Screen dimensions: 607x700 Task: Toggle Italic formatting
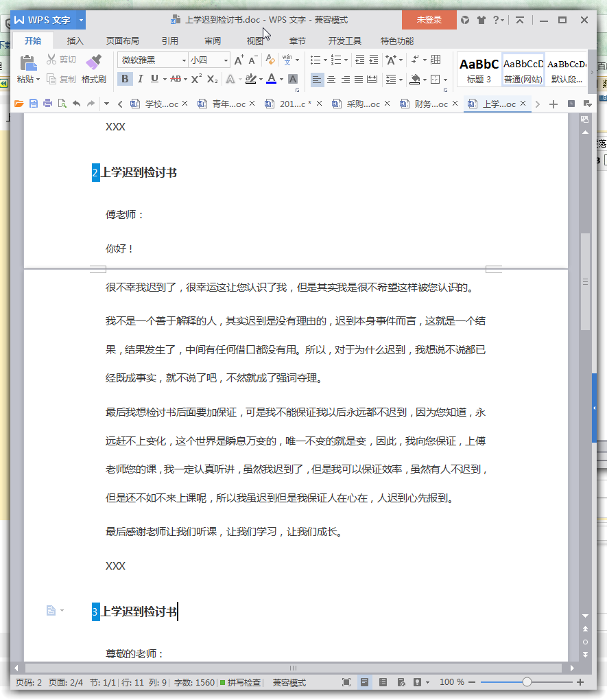[x=140, y=79]
